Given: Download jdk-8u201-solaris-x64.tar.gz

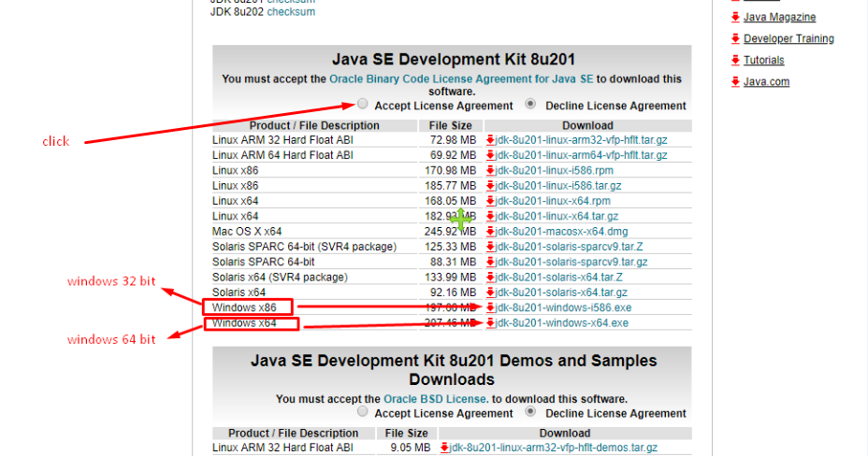Looking at the screenshot, I should click(561, 292).
